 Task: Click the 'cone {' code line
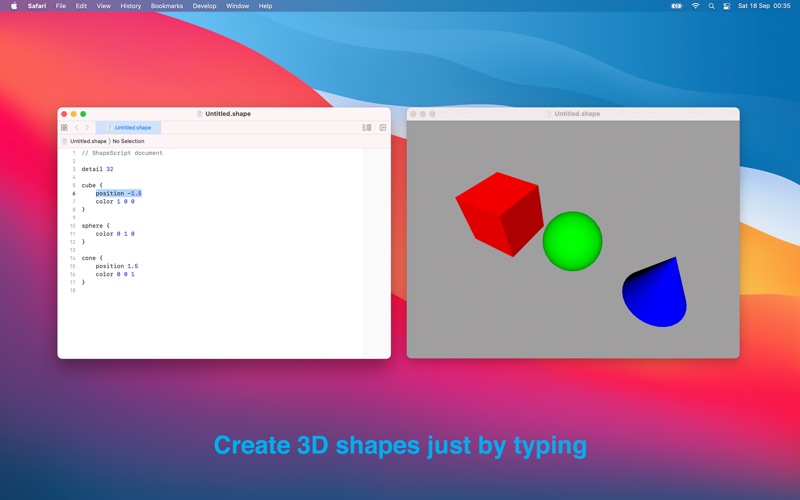(x=92, y=258)
